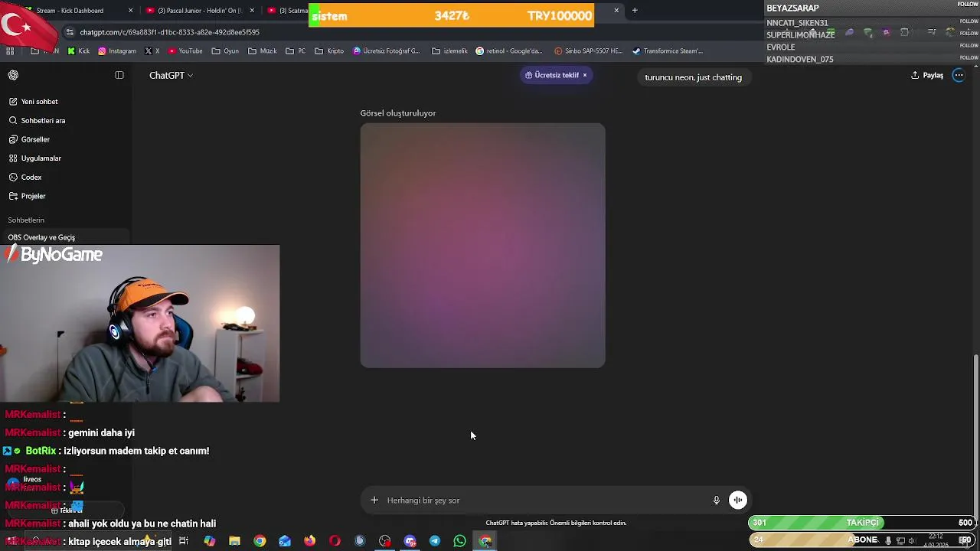Open the Outlook mail taskbar icon
The height and width of the screenshot is (551, 980).
(285, 541)
